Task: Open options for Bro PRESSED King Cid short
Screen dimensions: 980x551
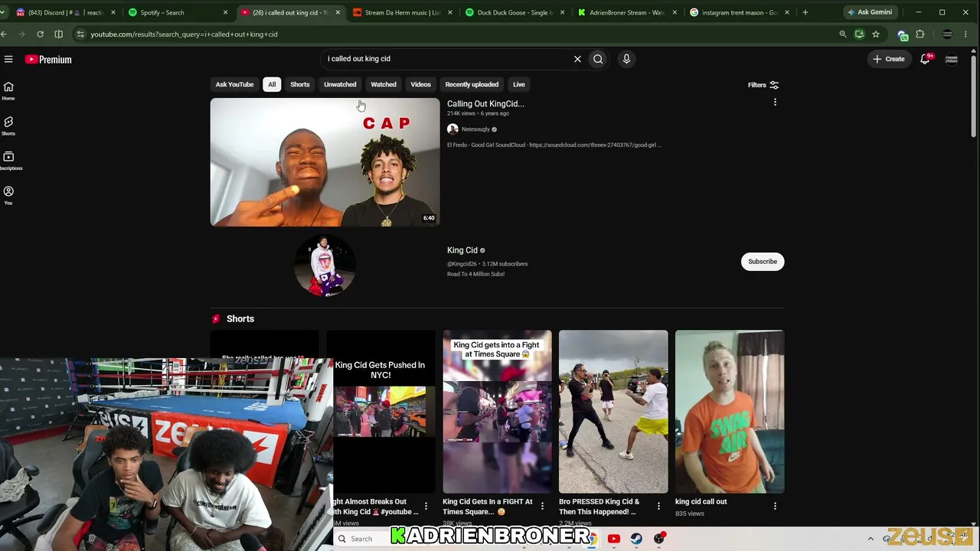Action: (658, 506)
